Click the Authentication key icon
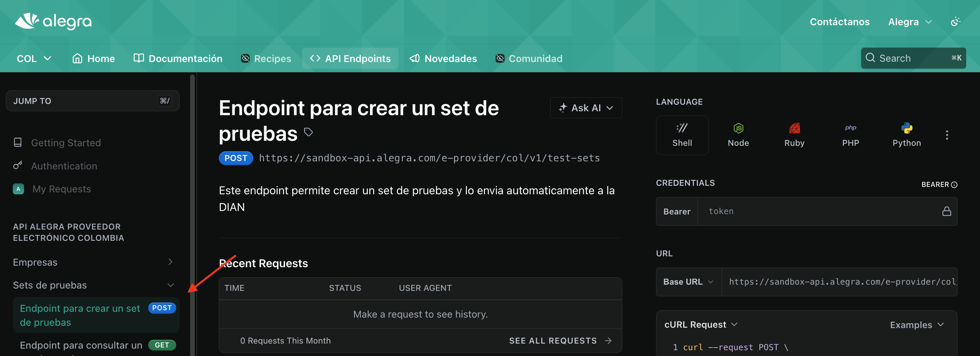 (18, 166)
